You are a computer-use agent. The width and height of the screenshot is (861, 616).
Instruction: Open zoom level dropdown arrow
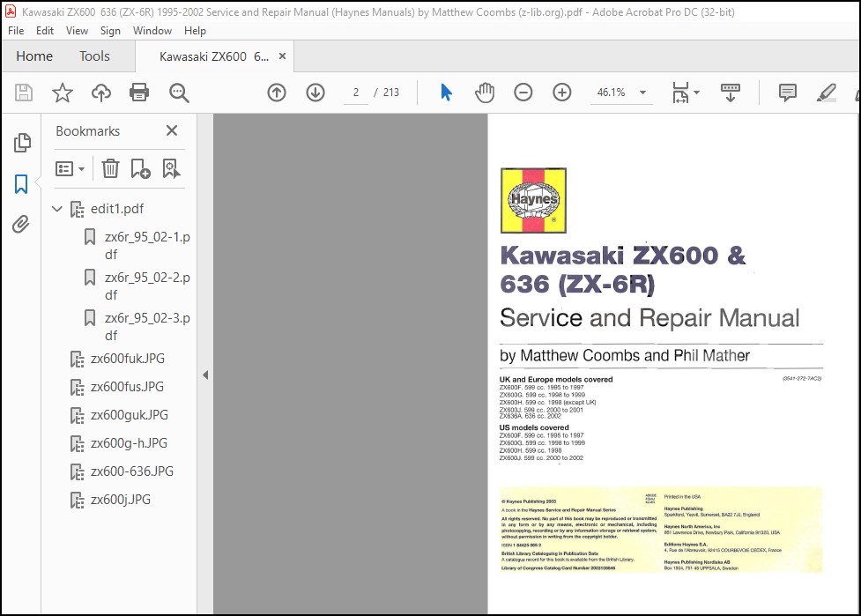[x=642, y=93]
